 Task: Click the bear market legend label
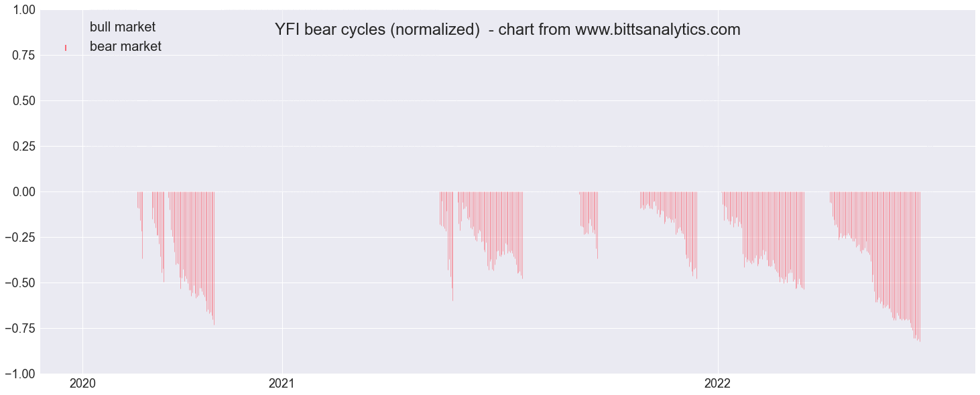(x=125, y=47)
